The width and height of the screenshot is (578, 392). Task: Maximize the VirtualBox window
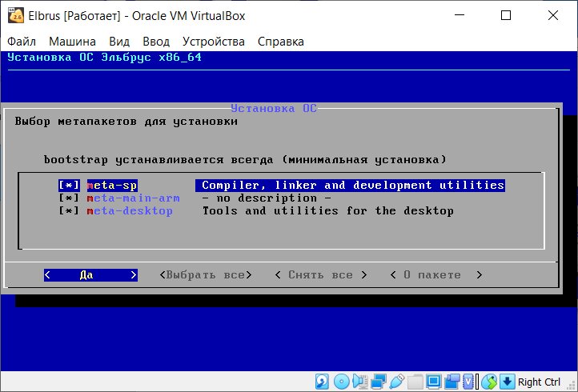pos(506,15)
